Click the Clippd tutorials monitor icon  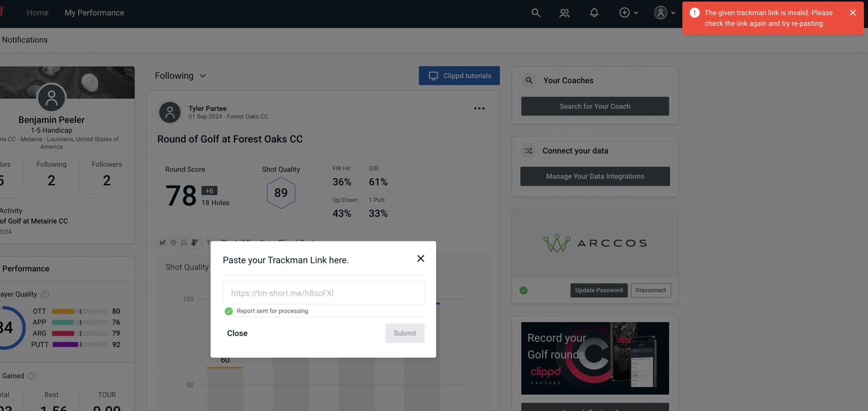click(433, 75)
